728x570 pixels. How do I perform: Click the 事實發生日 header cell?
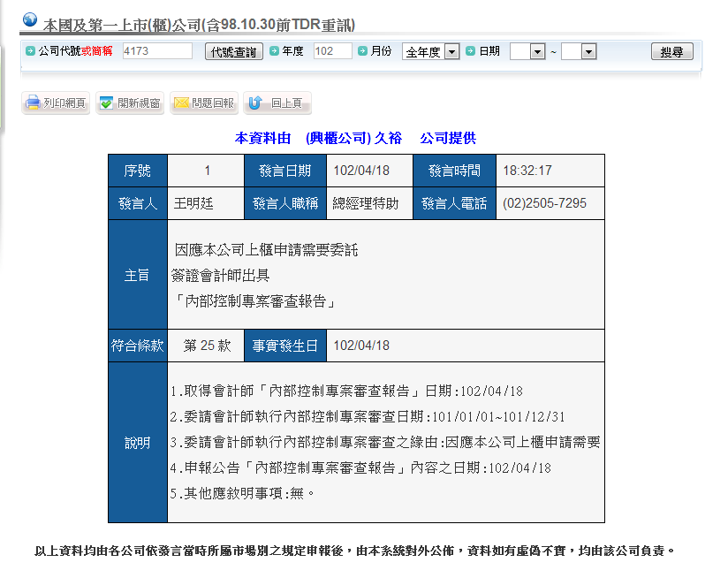pos(285,346)
